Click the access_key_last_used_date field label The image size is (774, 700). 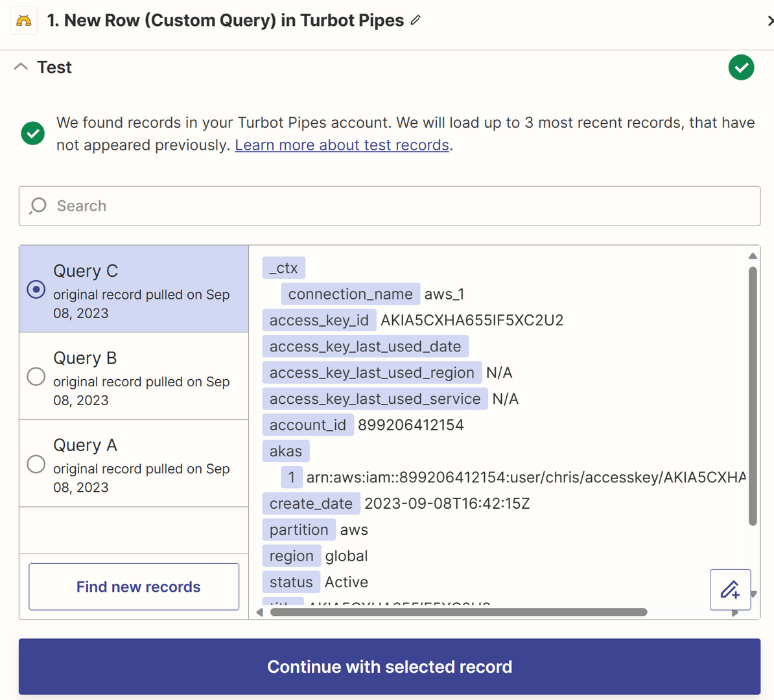pos(365,347)
